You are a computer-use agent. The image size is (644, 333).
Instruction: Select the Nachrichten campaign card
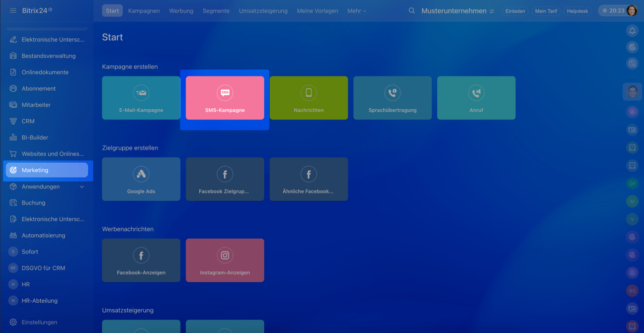tap(309, 98)
